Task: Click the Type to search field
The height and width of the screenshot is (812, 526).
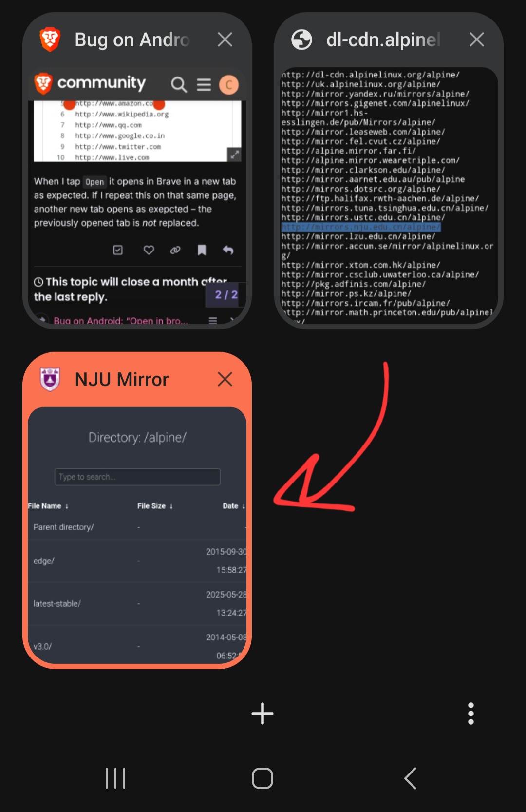Action: click(x=137, y=477)
